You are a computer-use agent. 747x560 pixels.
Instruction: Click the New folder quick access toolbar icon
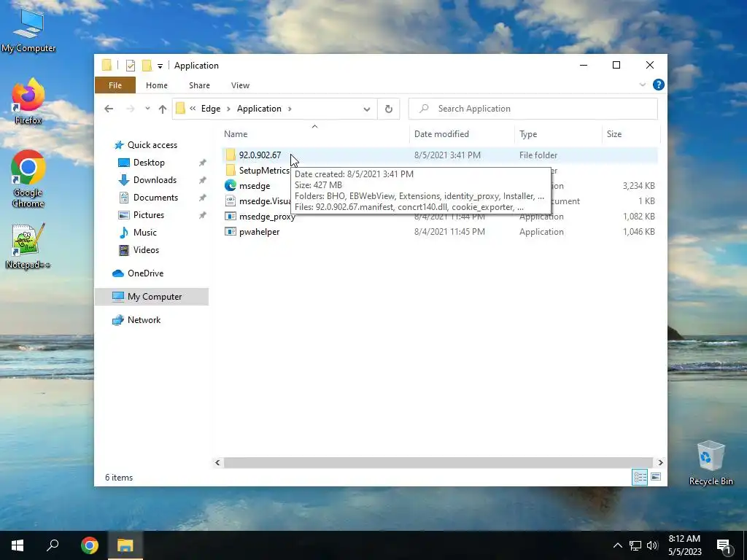[147, 66]
